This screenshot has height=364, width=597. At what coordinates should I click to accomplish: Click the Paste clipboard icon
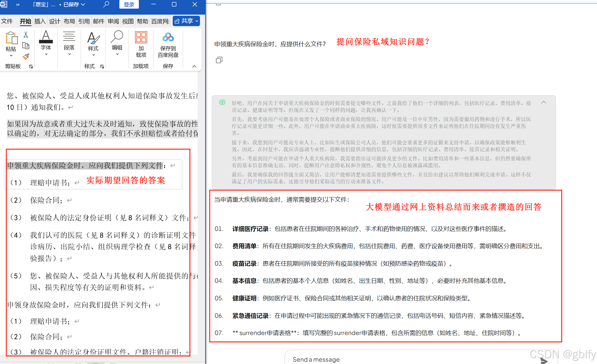11,39
